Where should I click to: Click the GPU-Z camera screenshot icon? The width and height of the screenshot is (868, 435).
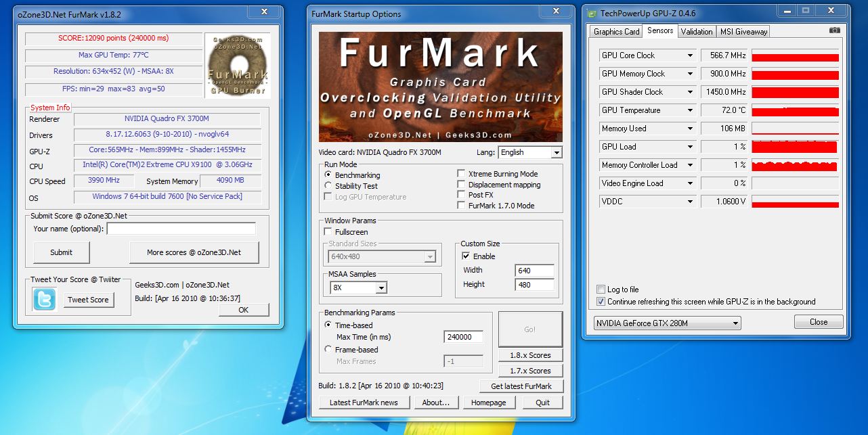tap(835, 30)
